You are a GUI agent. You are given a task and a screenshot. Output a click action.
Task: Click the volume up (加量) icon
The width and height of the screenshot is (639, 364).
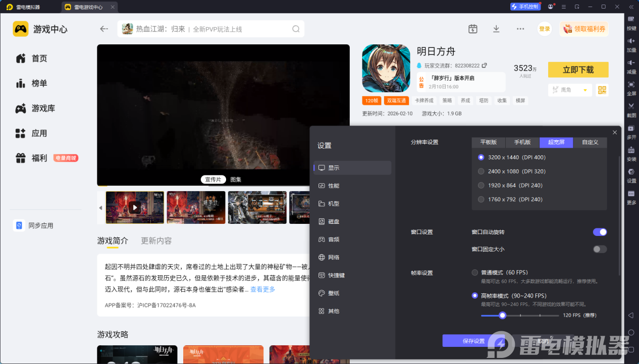631,41
